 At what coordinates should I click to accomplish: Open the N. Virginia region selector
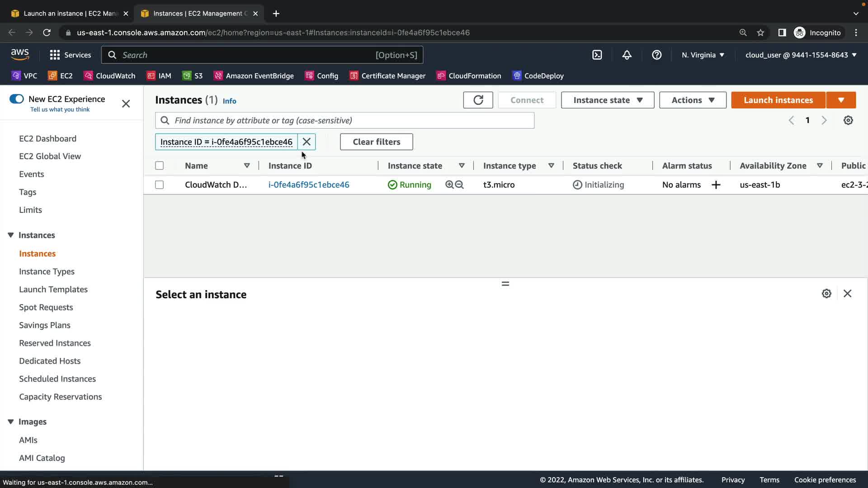click(x=703, y=55)
